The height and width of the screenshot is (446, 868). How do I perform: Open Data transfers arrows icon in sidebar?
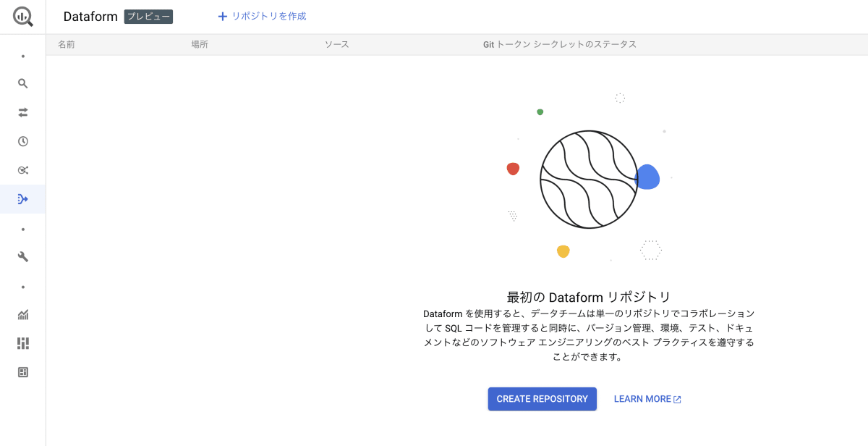[23, 112]
